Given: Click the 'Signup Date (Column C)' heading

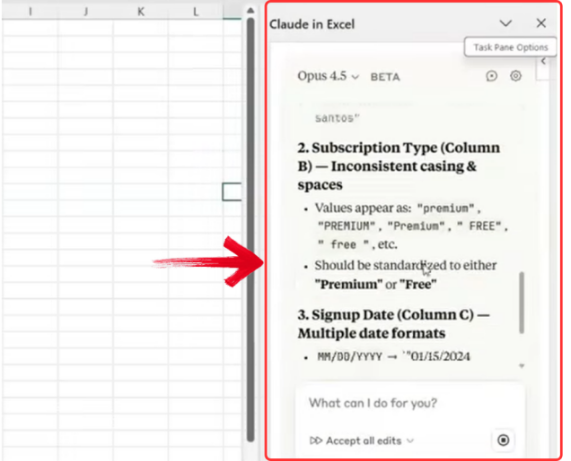Looking at the screenshot, I should point(393,324).
